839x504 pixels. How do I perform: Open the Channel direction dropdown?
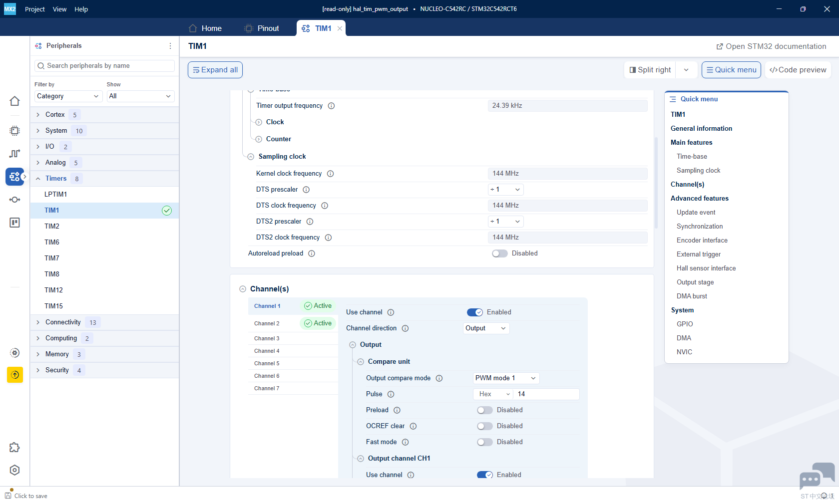tap(486, 328)
